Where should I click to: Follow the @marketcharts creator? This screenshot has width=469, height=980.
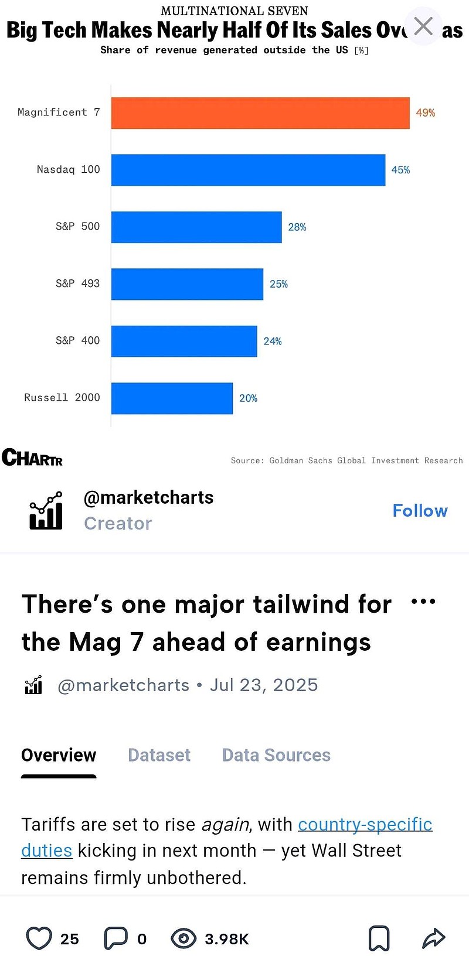tap(420, 510)
